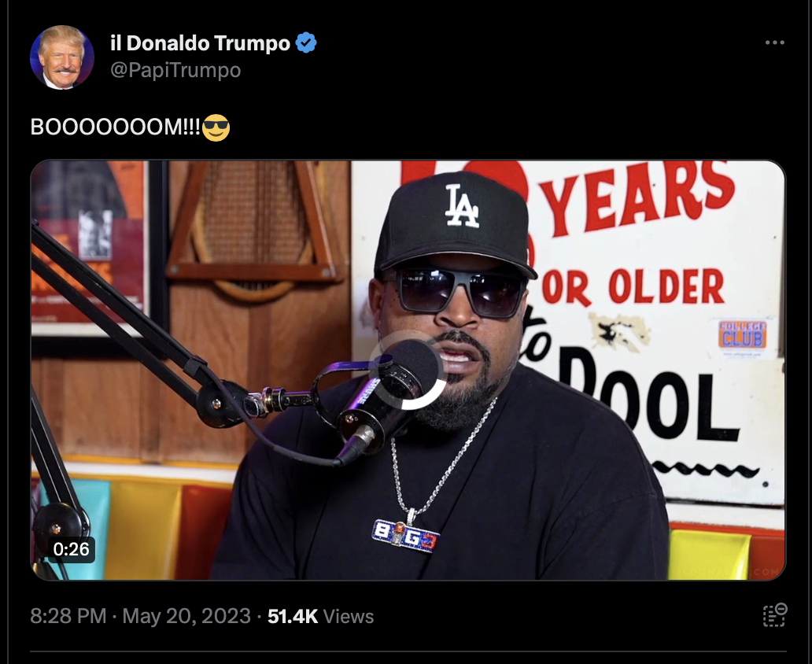Click the blue verified checkmark badge
The width and height of the screenshot is (812, 664).
pos(306,42)
